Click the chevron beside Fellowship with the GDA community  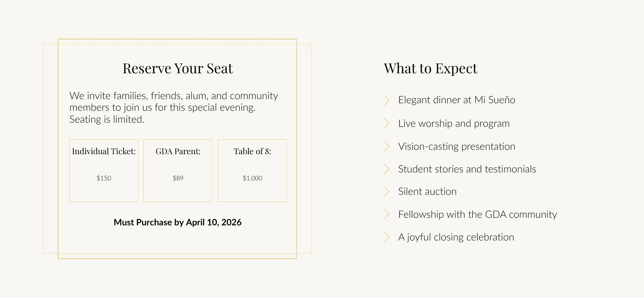click(x=386, y=214)
